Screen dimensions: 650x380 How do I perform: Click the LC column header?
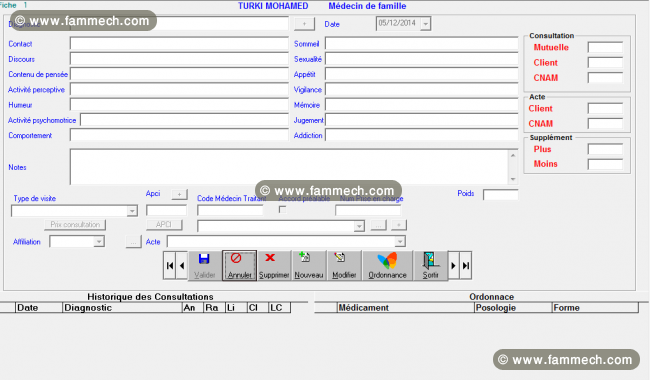click(279, 307)
